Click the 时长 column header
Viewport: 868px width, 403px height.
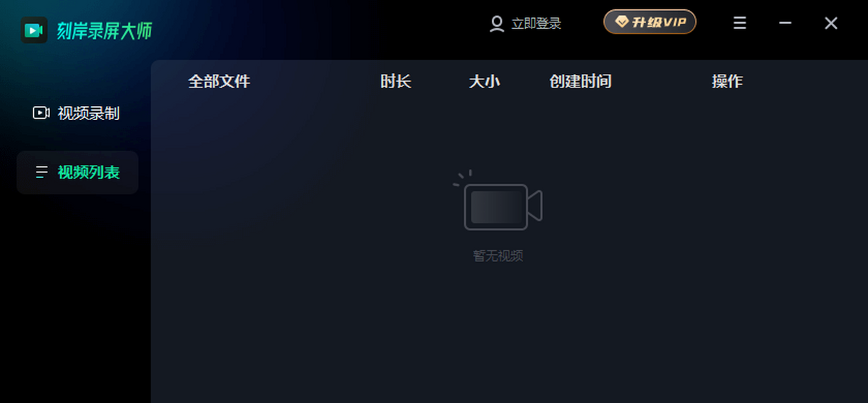396,82
